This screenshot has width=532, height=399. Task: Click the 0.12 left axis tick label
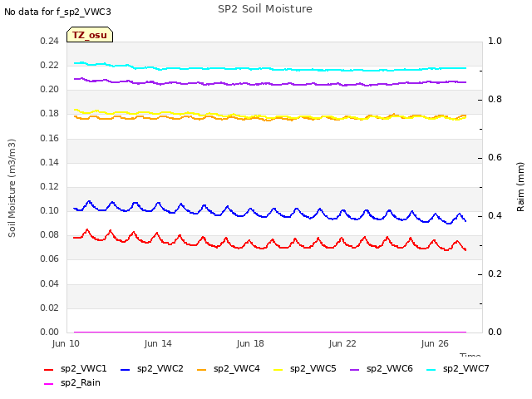[x=50, y=186]
